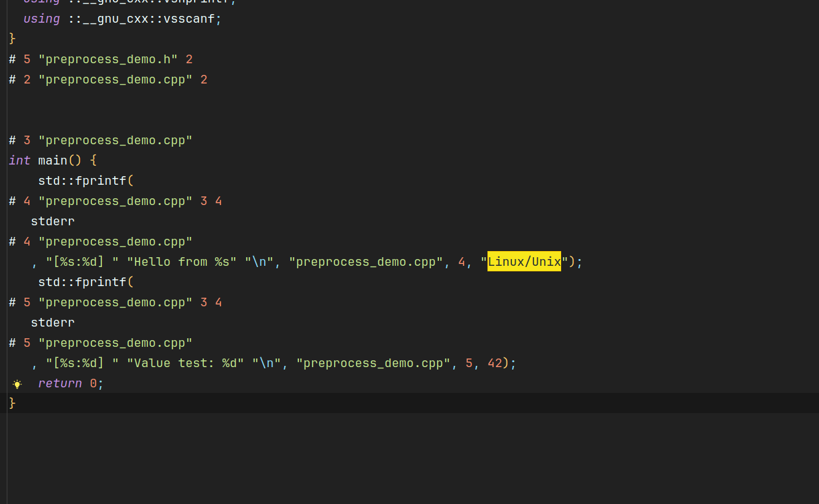Click the "[%s:%d] " string in Hello line
The image size is (819, 504).
point(82,262)
